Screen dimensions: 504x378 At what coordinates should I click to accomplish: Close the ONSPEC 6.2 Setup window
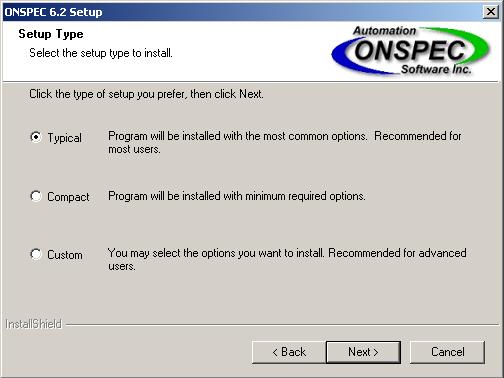(491, 12)
